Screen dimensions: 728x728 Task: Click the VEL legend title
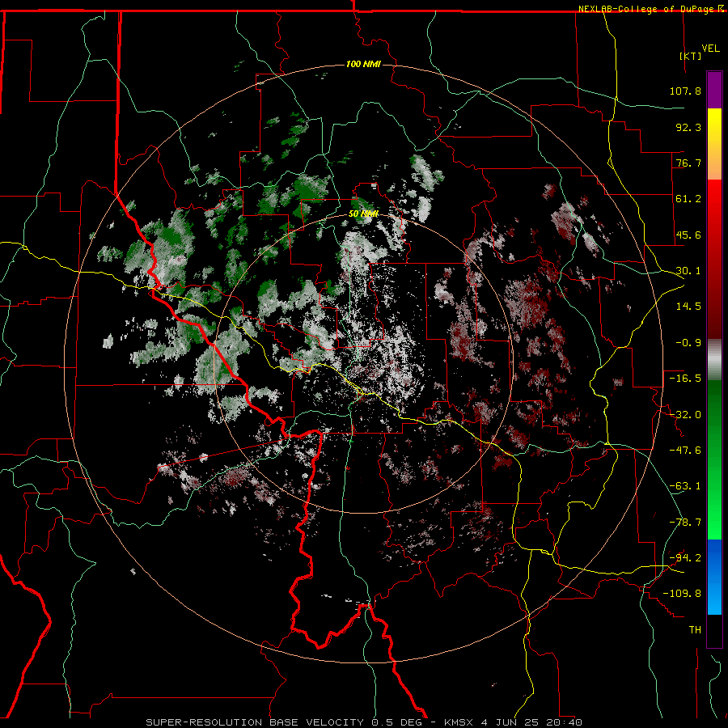click(x=710, y=49)
